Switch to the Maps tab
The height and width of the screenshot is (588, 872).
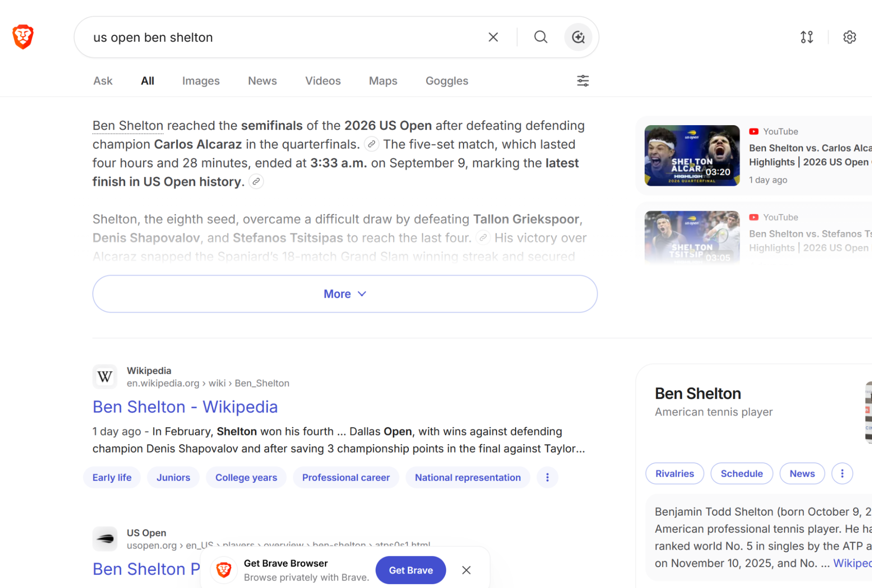[383, 81]
